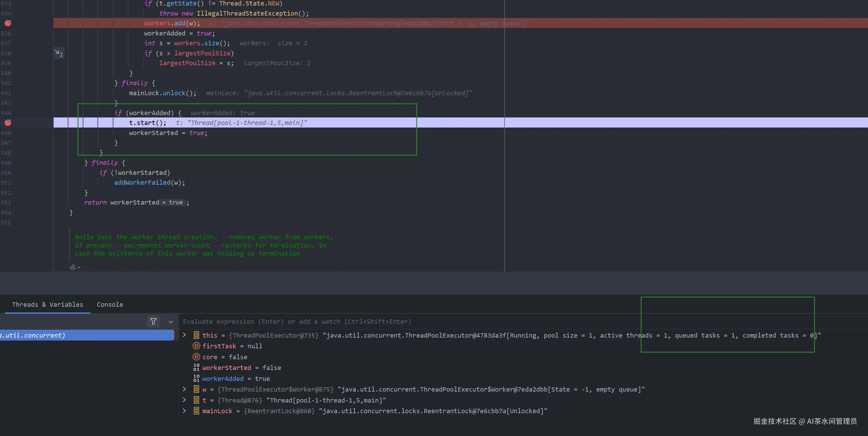Image resolution: width=868 pixels, height=436 pixels.
Task: Switch to the Console tab
Action: (110, 304)
